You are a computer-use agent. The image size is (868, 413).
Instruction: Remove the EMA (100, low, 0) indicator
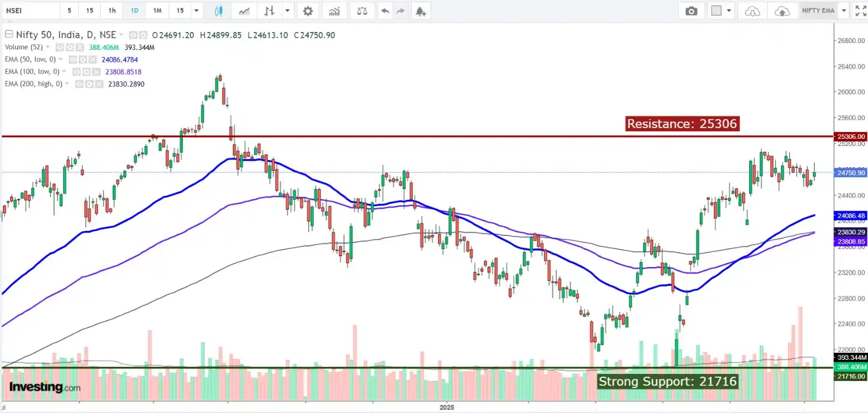click(97, 72)
